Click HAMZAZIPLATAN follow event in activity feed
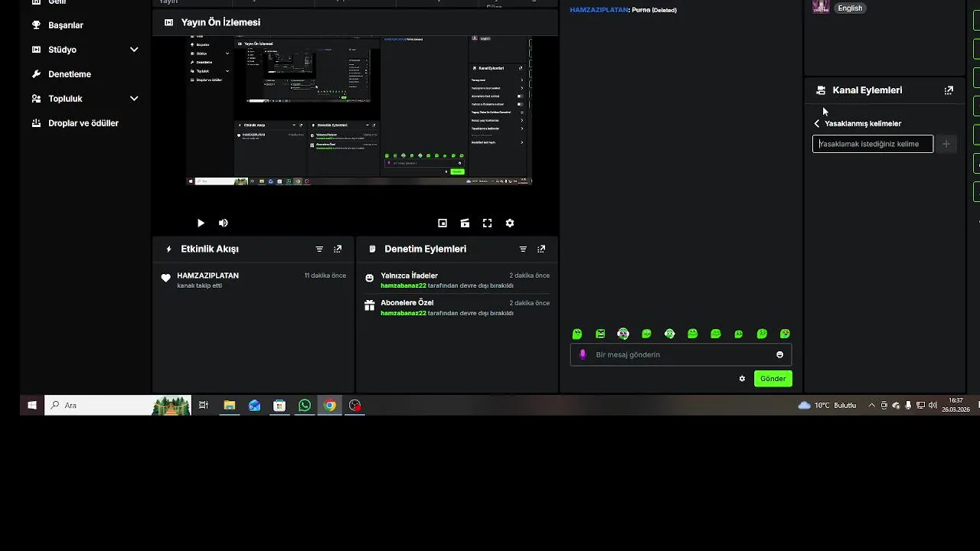Image resolution: width=980 pixels, height=551 pixels. [252, 280]
